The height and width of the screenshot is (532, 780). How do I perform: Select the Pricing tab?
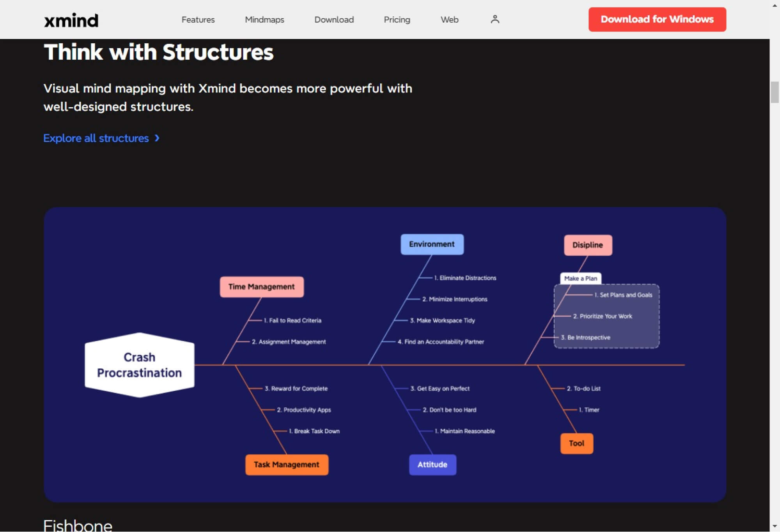coord(397,19)
